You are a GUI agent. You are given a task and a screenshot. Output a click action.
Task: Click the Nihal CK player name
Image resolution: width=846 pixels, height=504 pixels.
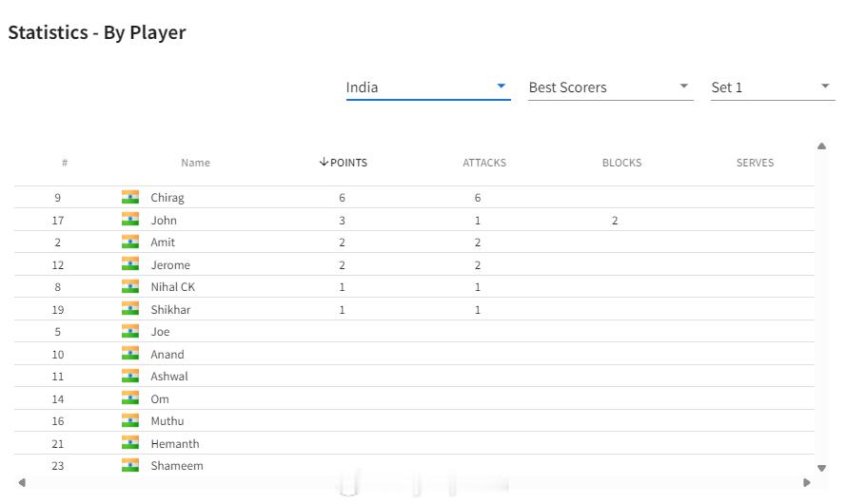coord(172,287)
